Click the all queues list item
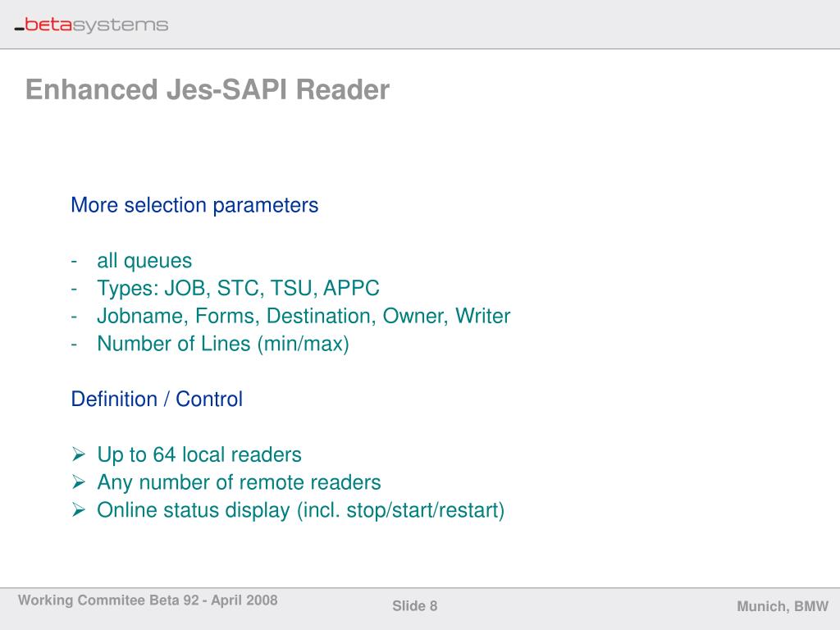Screen dimensions: 840x630 coord(144,261)
